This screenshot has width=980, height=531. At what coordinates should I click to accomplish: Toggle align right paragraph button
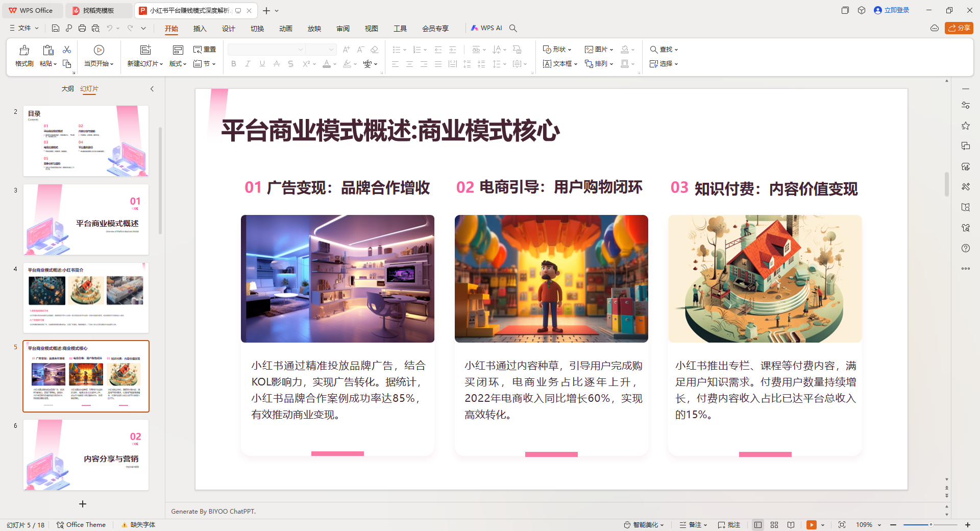coord(424,64)
